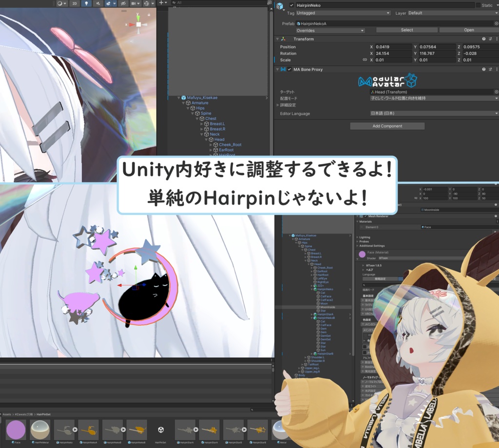Expand Breast.L in upper hierarchy

pyautogui.click(x=201, y=124)
